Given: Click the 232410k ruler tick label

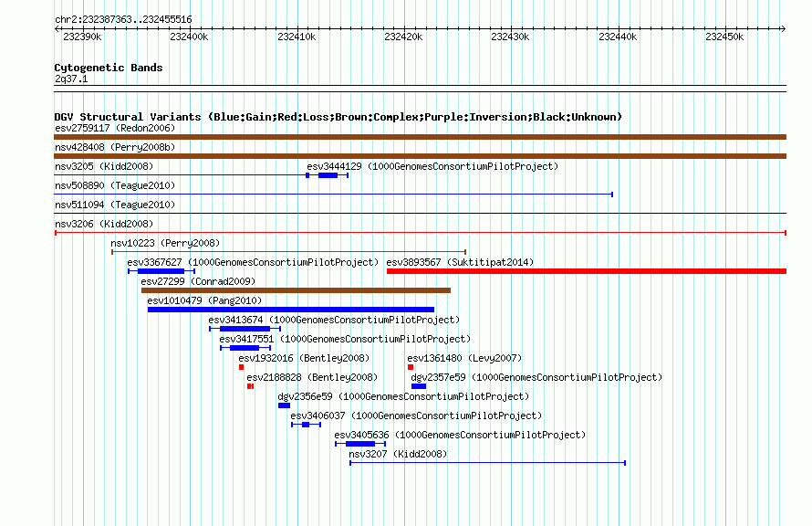Looking at the screenshot, I should [297, 37].
